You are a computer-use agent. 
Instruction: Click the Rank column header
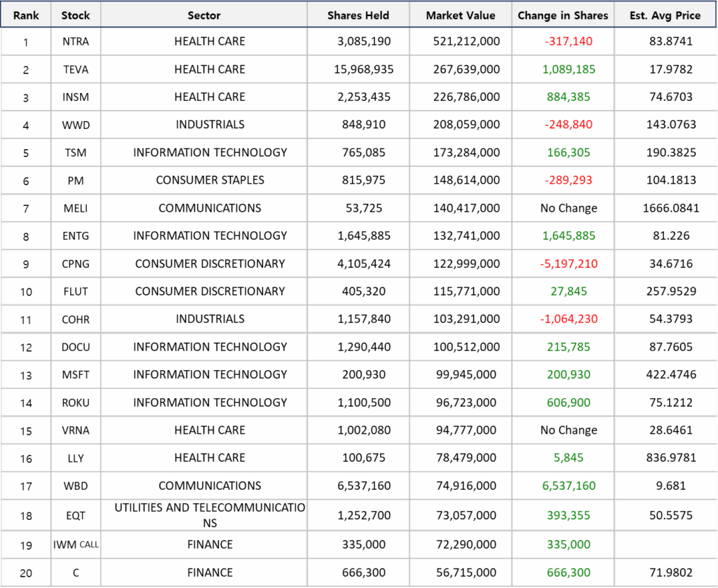(26, 15)
